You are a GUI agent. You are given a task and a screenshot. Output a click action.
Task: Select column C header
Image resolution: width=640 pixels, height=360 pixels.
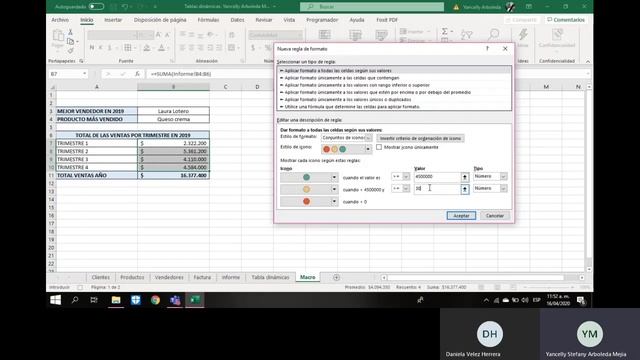pyautogui.click(x=225, y=87)
